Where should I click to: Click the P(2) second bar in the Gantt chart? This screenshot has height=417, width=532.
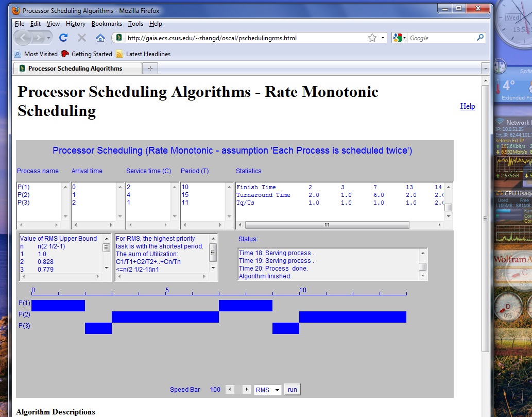[x=353, y=317]
